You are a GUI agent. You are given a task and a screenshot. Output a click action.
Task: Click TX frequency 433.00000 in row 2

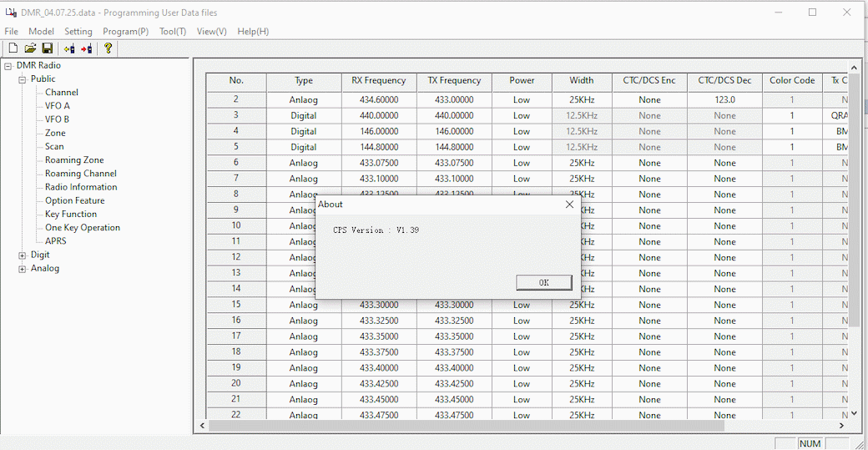[x=455, y=99]
